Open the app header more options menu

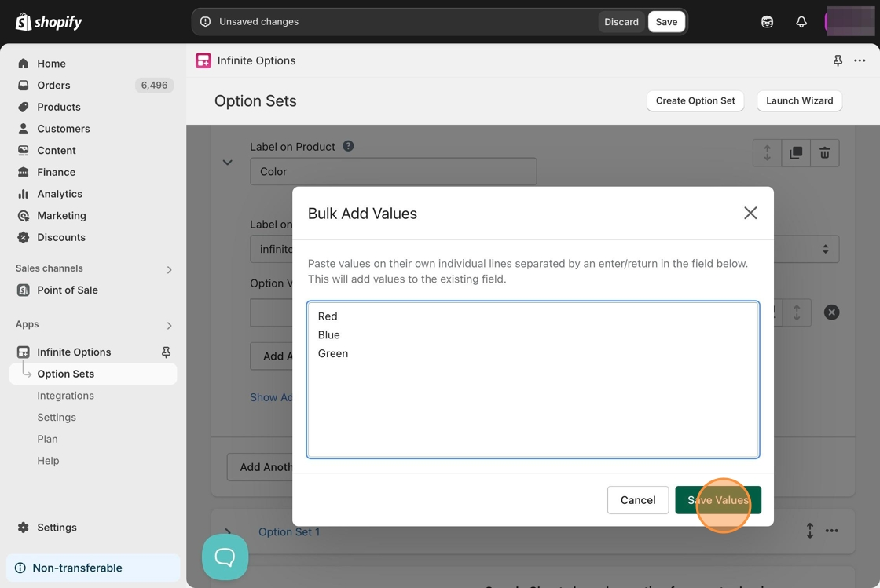click(x=860, y=60)
